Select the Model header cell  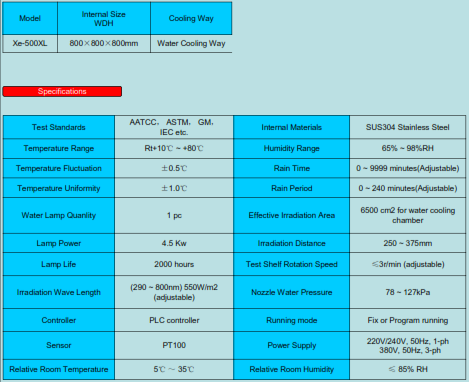[30, 18]
